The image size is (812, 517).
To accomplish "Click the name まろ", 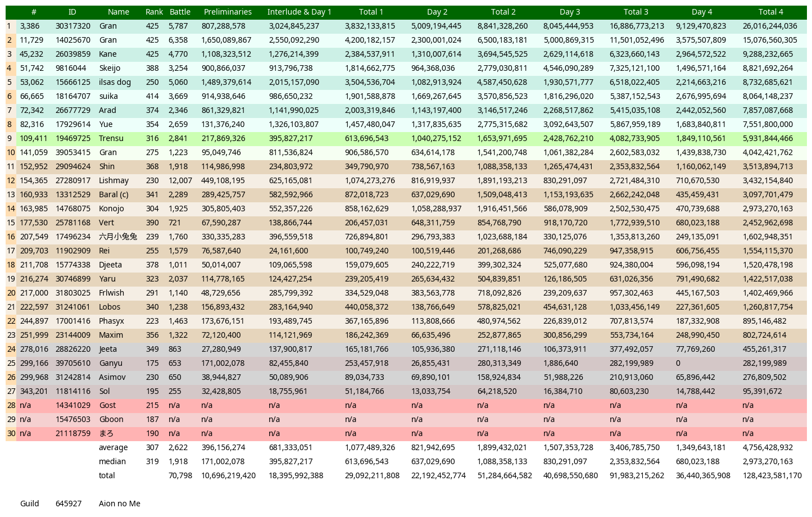I will (x=106, y=433).
